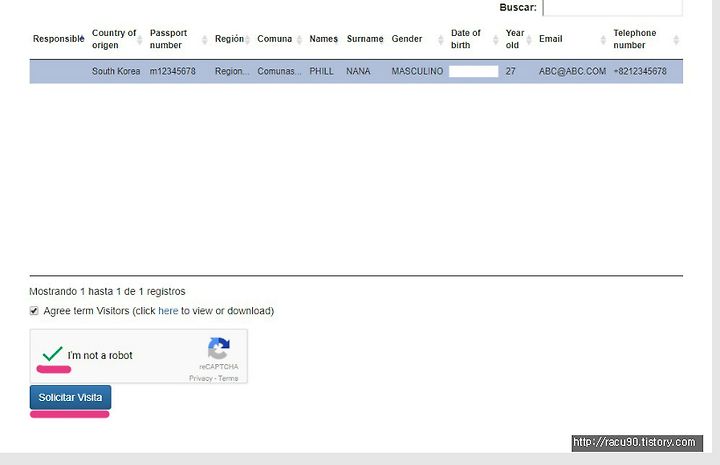Sort table by Gender column
Viewport: 720px width, 465px height.
[x=418, y=39]
